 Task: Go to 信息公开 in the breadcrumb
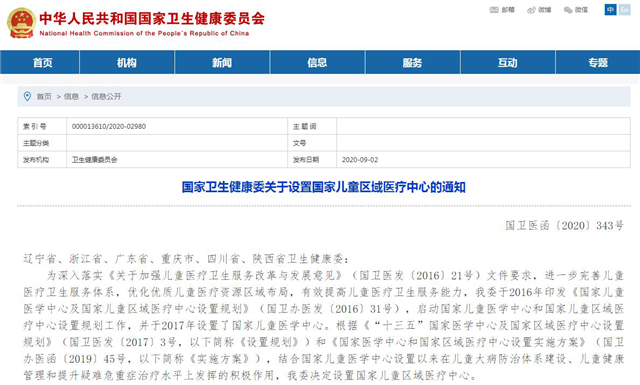(x=106, y=96)
